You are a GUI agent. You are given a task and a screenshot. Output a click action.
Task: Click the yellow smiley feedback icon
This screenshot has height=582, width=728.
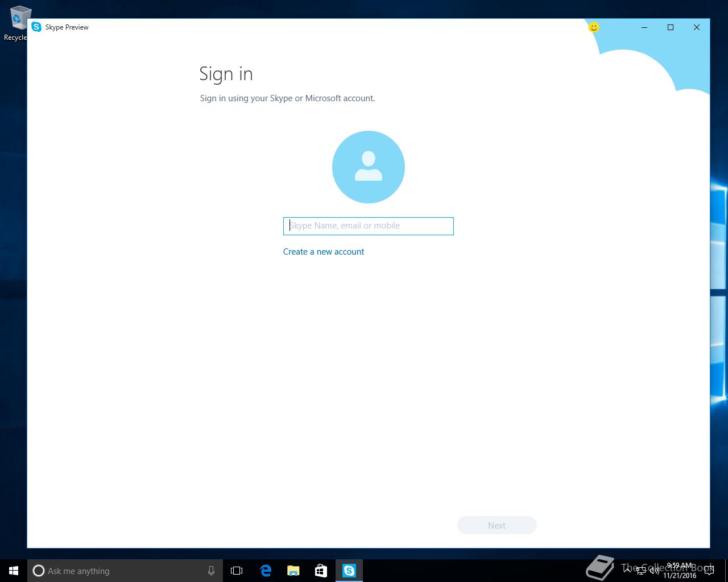click(593, 27)
